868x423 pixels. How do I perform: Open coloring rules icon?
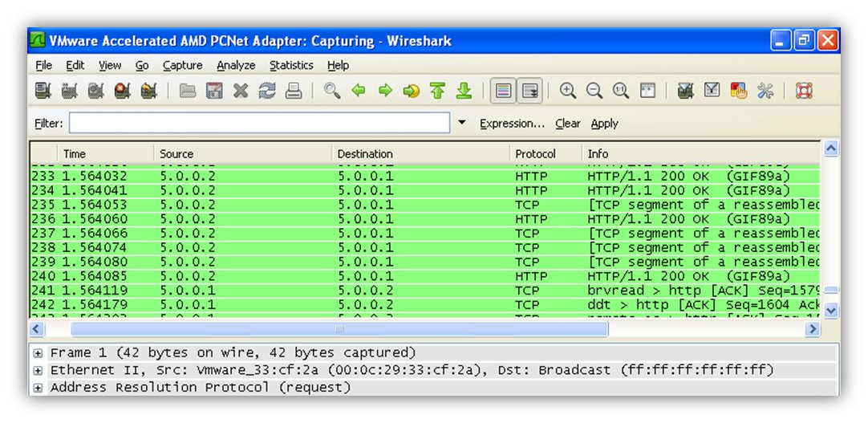(739, 90)
